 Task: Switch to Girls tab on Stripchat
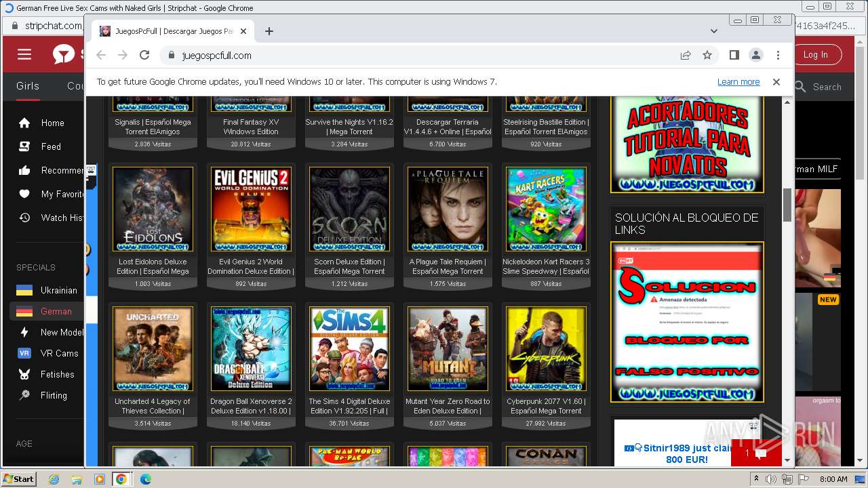[28, 86]
